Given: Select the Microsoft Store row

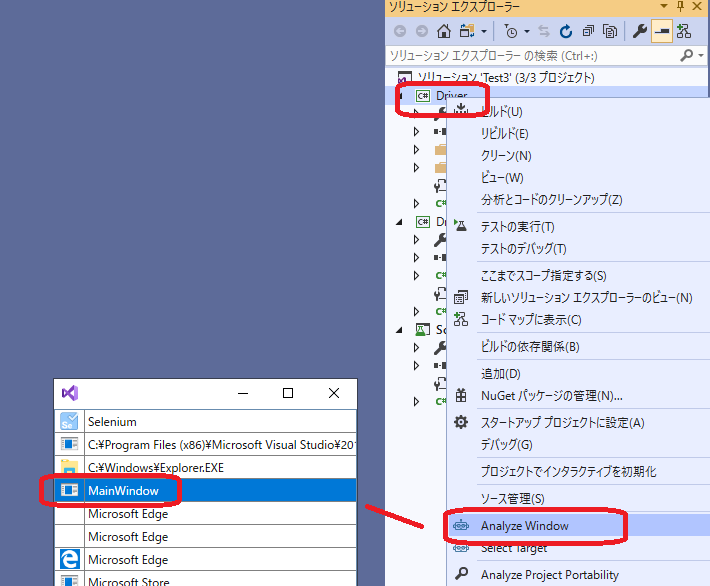Looking at the screenshot, I should coord(206,579).
